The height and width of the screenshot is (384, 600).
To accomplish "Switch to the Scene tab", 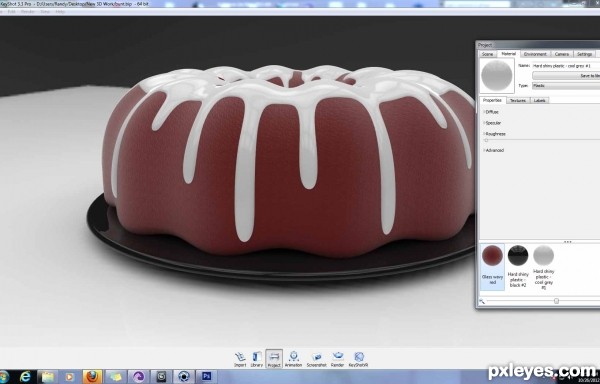I will pyautogui.click(x=488, y=54).
